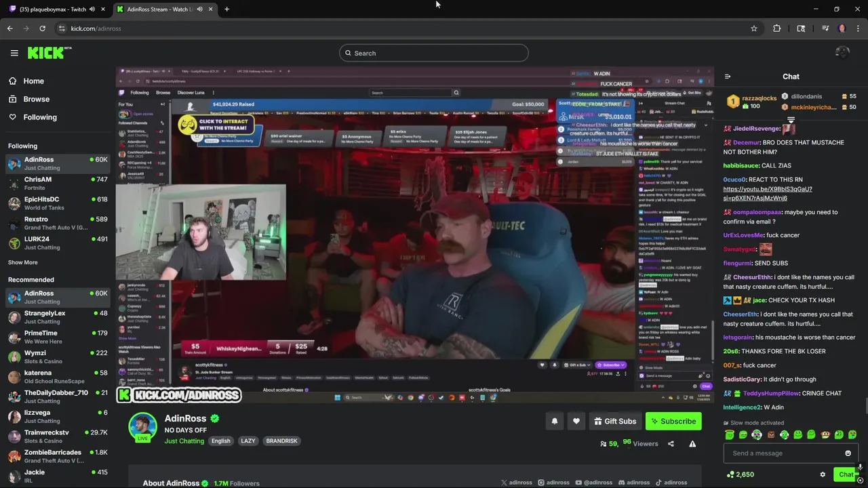Open the Instagram link adinross
Viewport: 868px width, 488px height.
(554, 483)
